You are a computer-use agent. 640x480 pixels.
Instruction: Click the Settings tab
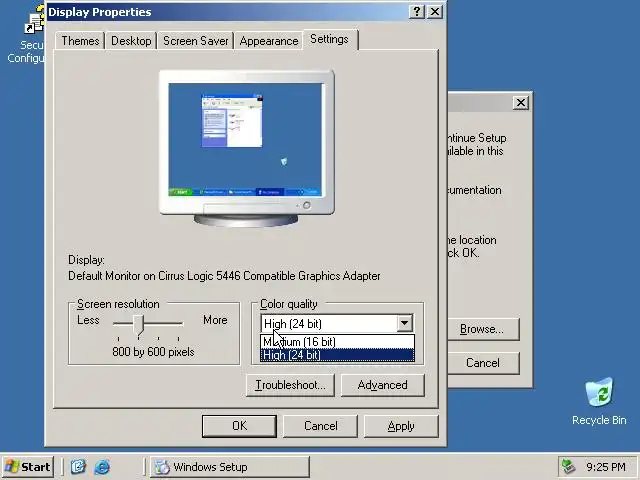click(329, 39)
